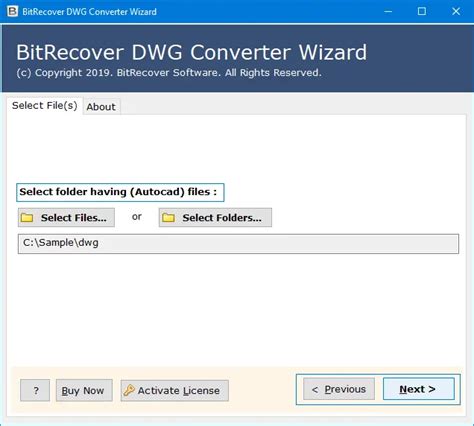
Task: Minimize the DWG Converter Wizard window
Action: (x=388, y=11)
